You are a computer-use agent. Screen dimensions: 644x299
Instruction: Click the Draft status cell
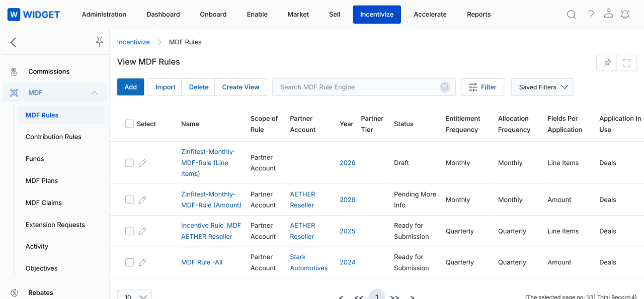401,163
